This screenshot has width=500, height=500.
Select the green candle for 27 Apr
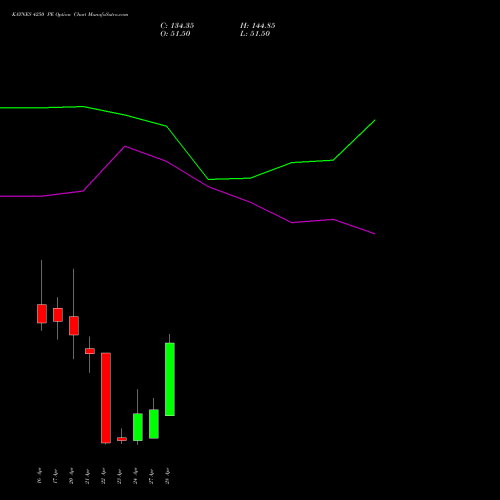click(154, 424)
